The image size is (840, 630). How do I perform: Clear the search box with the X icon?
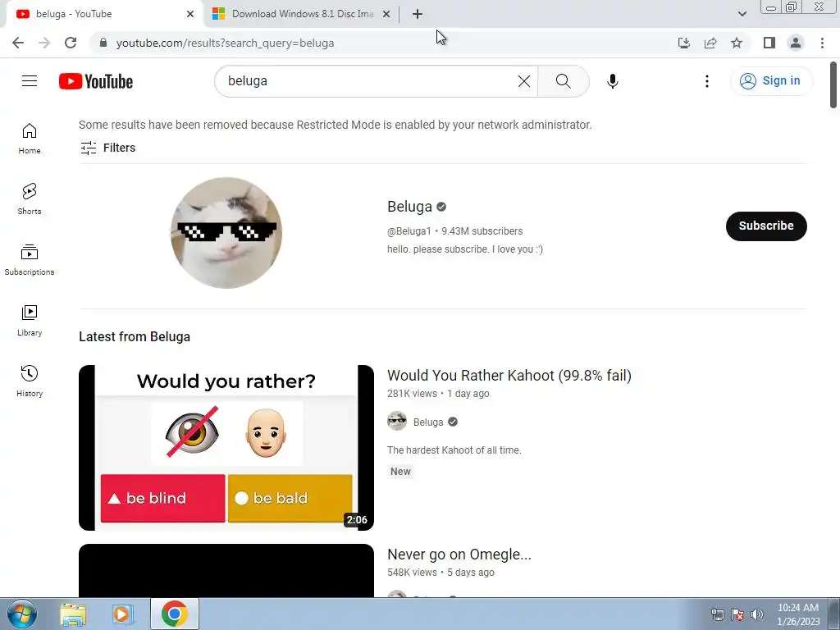[x=524, y=81]
